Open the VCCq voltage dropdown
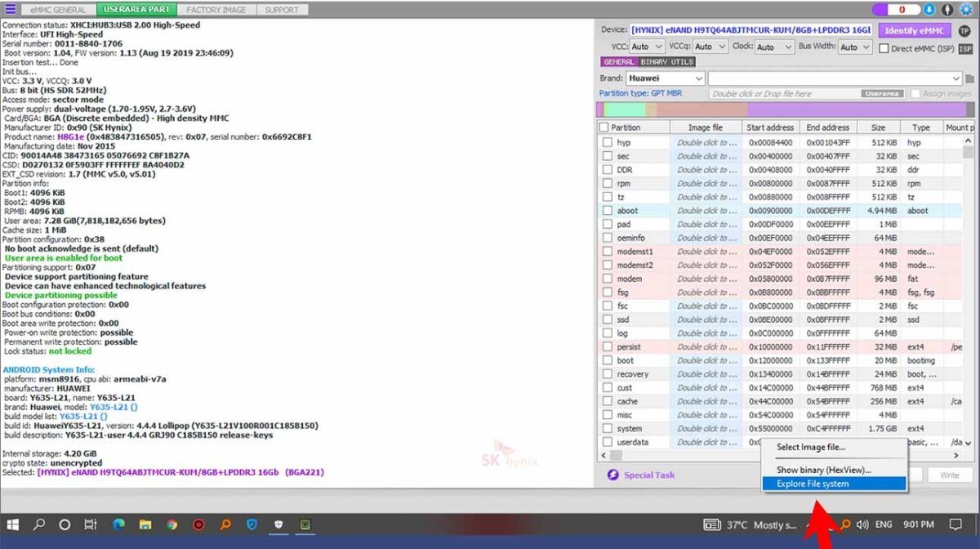The height and width of the screenshot is (549, 980). 709,47
